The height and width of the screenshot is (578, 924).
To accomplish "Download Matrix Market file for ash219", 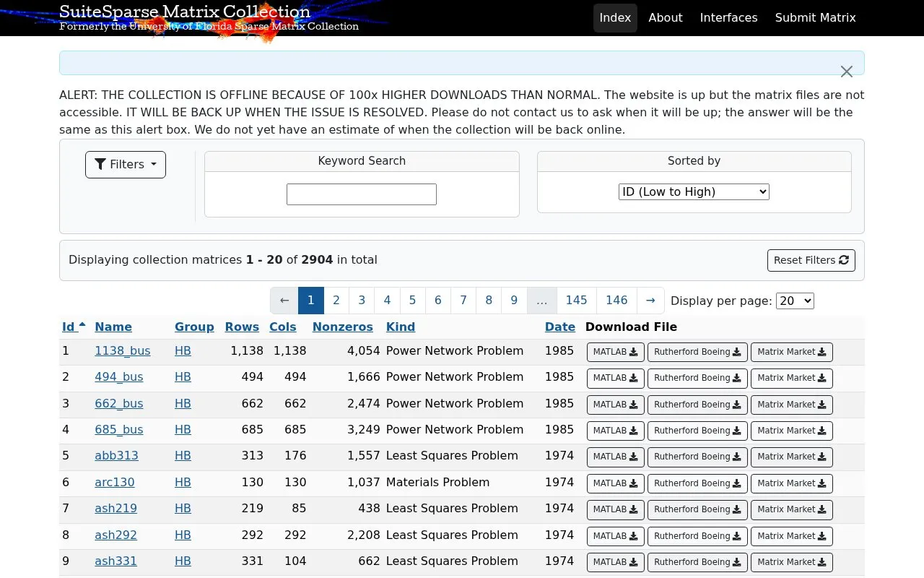I will [x=792, y=509].
